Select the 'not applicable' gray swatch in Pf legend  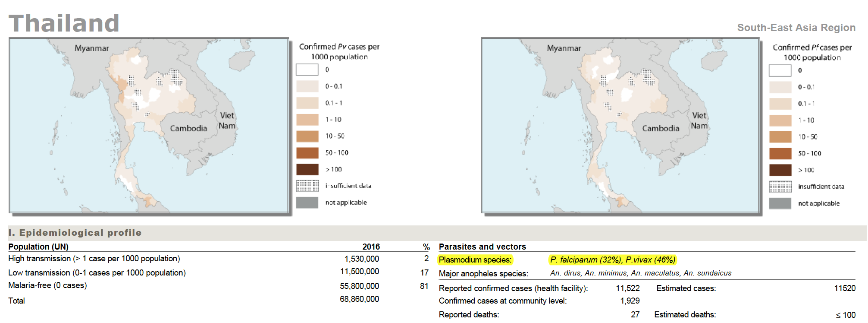[x=780, y=203]
